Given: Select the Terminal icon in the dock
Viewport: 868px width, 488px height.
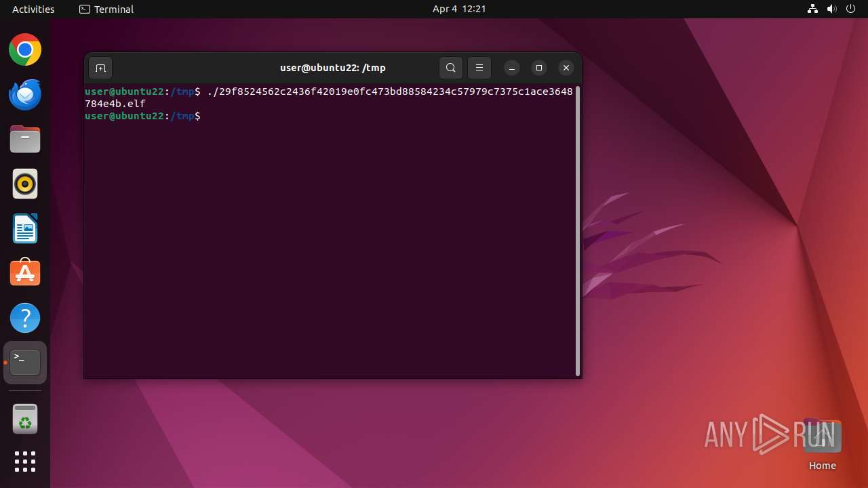Looking at the screenshot, I should click(x=25, y=363).
